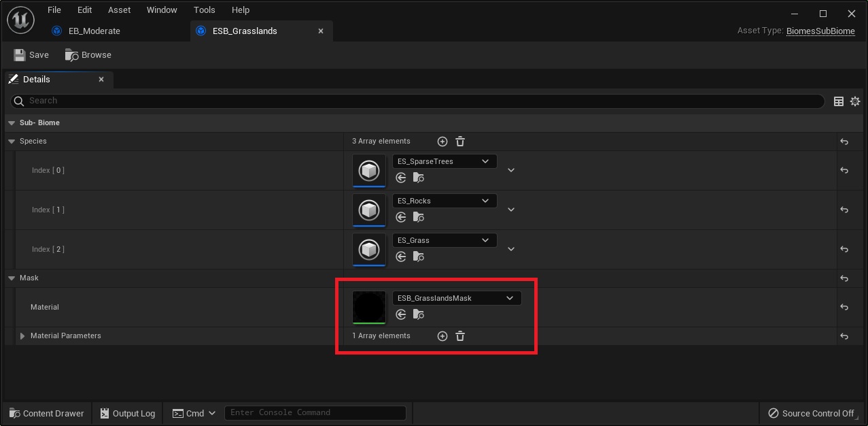
Task: Use selected asset for ES_SparseTrees slot
Action: [x=401, y=178]
